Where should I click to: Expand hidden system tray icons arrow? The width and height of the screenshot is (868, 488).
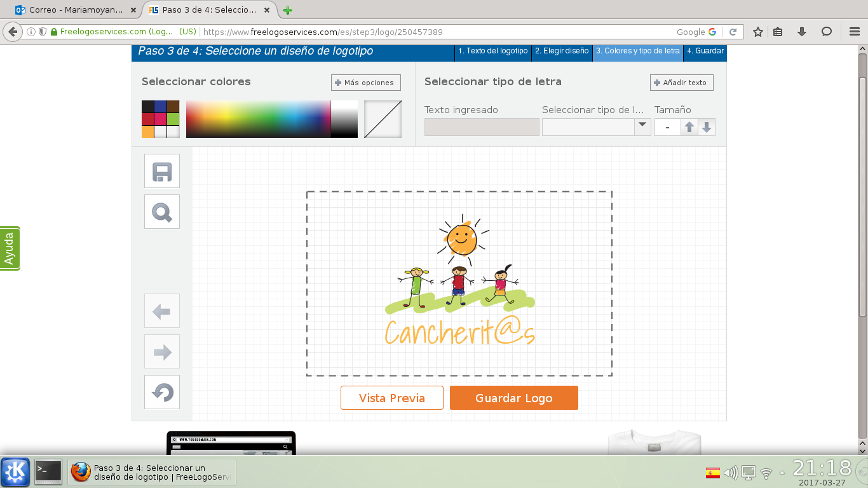point(782,473)
